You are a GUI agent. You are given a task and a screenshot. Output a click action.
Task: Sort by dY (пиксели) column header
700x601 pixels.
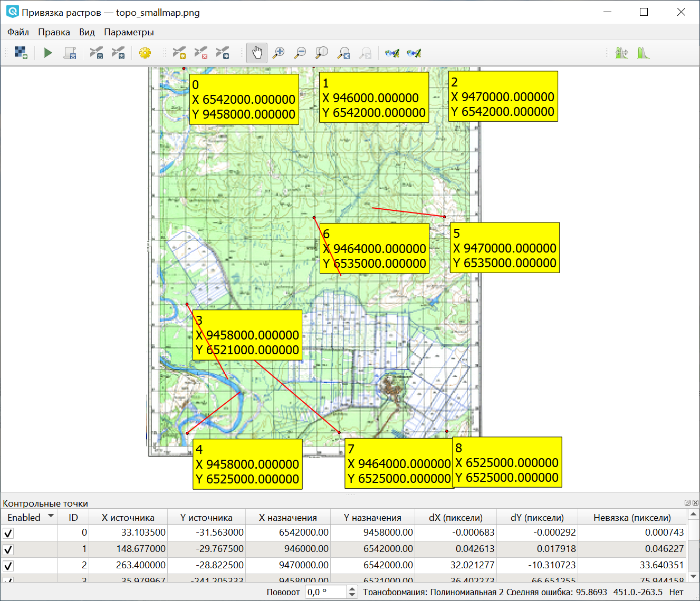tap(537, 517)
